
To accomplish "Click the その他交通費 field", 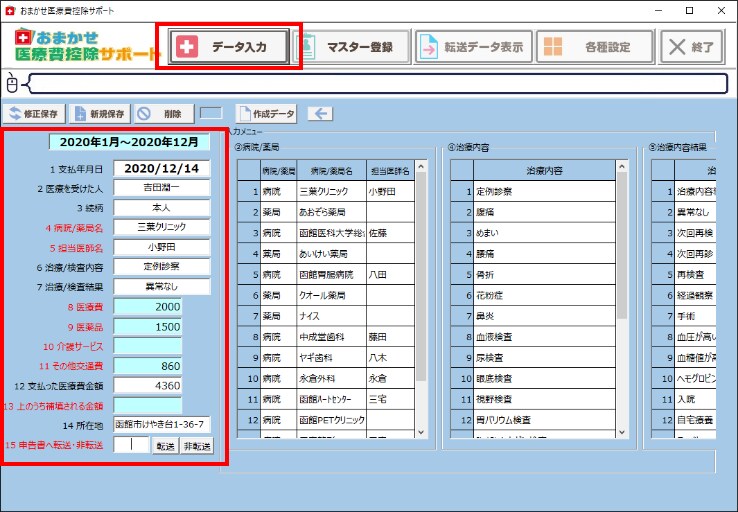I will coord(148,366).
